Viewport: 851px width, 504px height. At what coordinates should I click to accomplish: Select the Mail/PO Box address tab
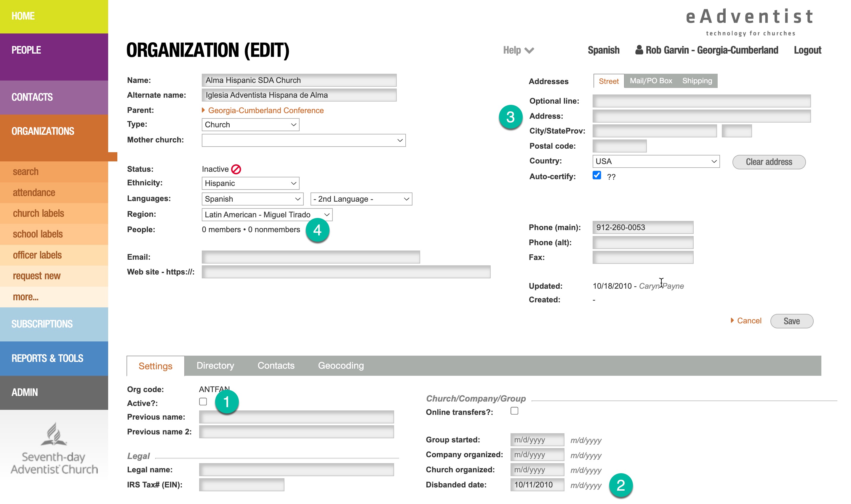point(650,81)
